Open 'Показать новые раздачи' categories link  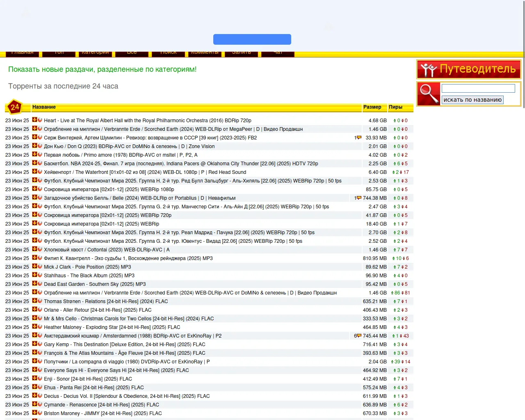pos(102,69)
